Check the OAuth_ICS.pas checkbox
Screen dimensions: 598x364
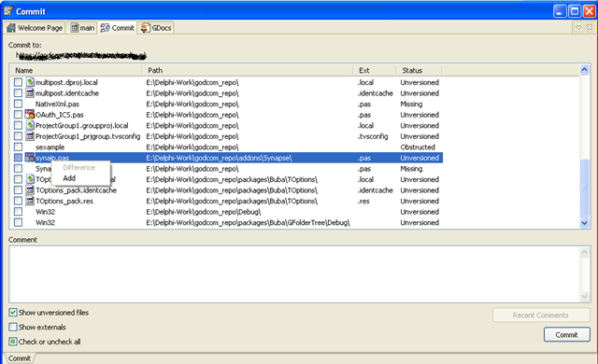coord(18,115)
